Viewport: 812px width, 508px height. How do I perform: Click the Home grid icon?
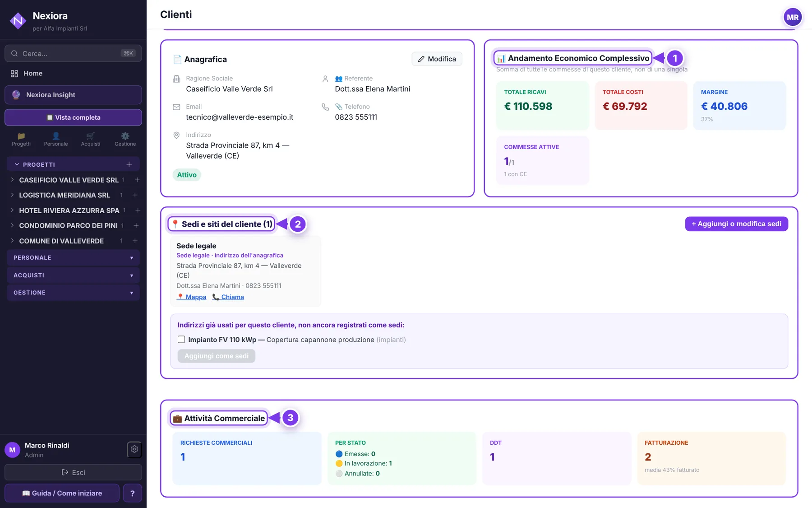click(14, 74)
